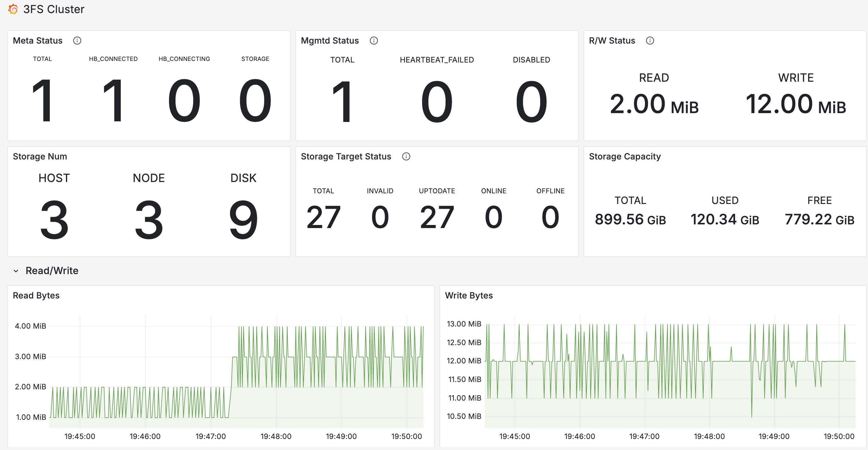Viewport: 868px width, 450px height.
Task: Open the Mgmtd Status info icon
Action: point(374,41)
